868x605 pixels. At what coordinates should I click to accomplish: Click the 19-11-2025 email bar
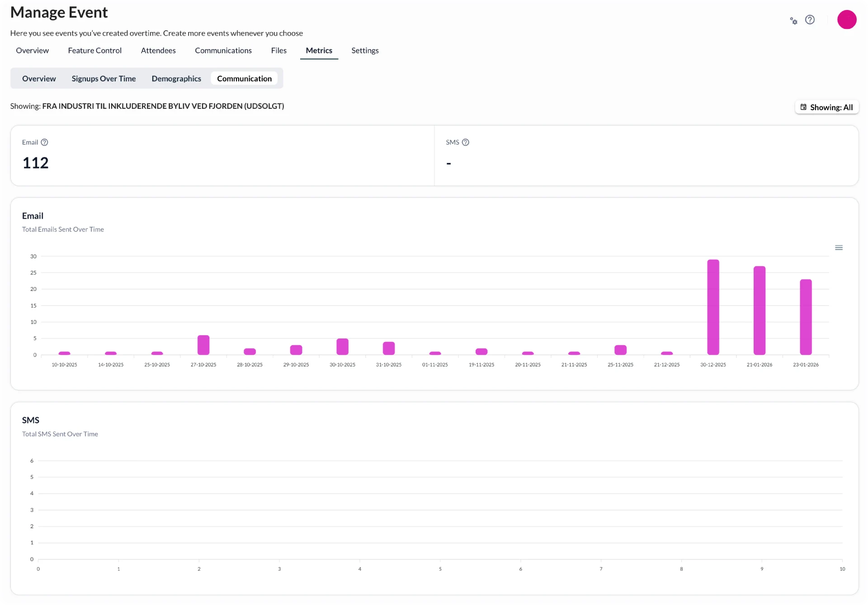coord(481,352)
